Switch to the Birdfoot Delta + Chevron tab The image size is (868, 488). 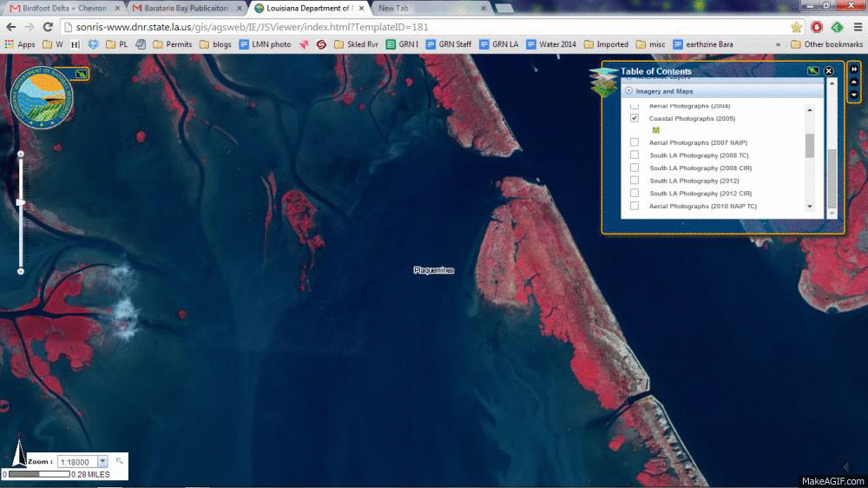click(61, 8)
